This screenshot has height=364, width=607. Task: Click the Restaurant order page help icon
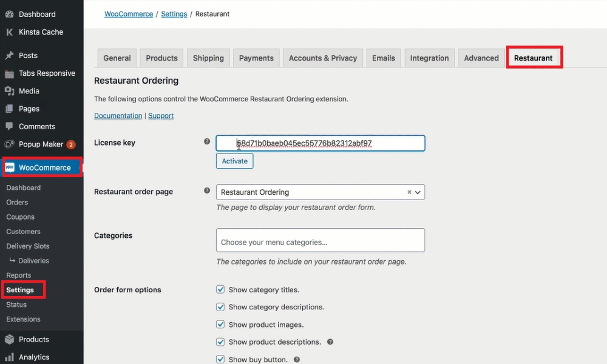(207, 190)
